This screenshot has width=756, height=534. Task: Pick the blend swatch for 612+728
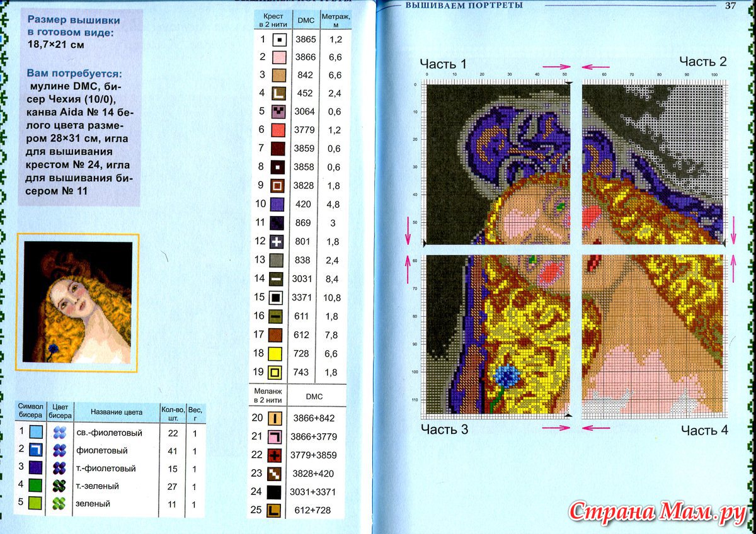pyautogui.click(x=275, y=511)
